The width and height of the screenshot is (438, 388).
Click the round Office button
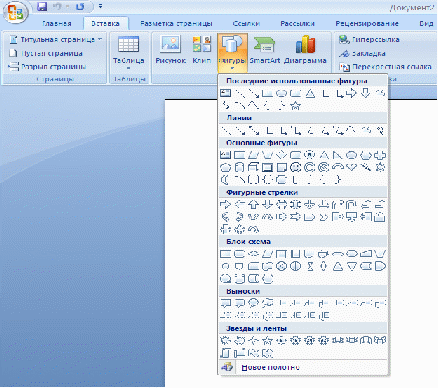click(15, 13)
